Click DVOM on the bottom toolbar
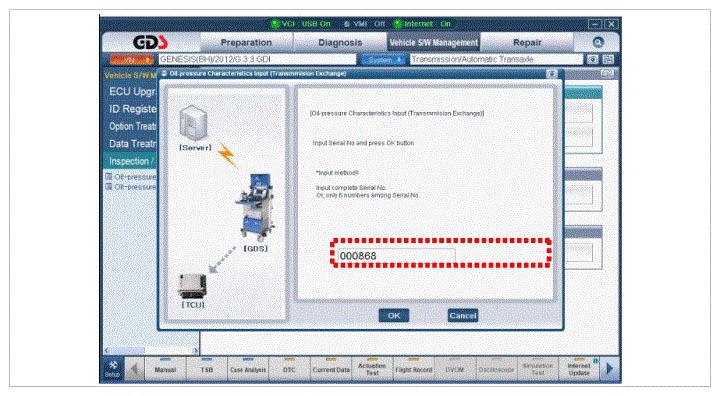This screenshot has height=396, width=720. pyautogui.click(x=455, y=369)
